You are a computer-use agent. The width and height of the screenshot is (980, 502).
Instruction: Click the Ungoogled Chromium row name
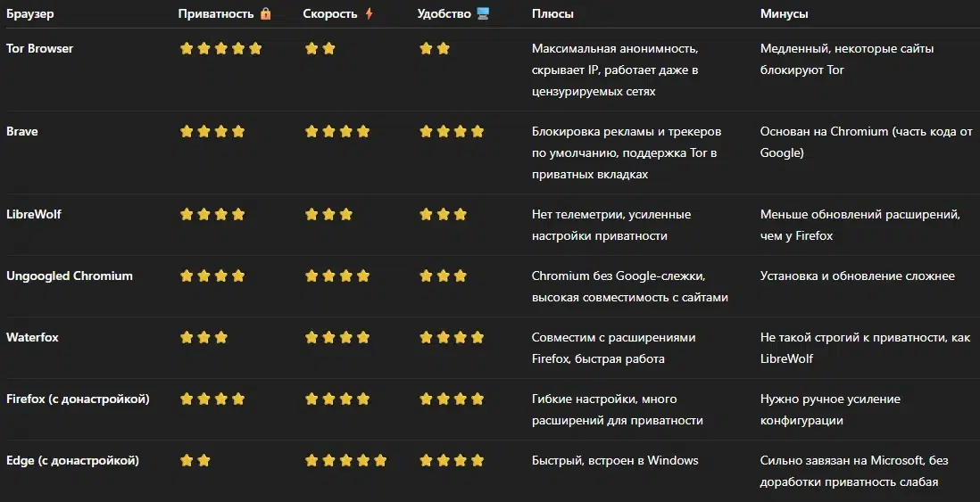pyautogui.click(x=70, y=276)
